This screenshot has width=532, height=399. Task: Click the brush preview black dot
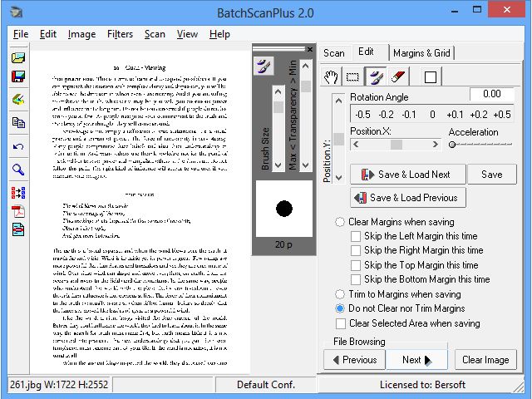tap(284, 209)
